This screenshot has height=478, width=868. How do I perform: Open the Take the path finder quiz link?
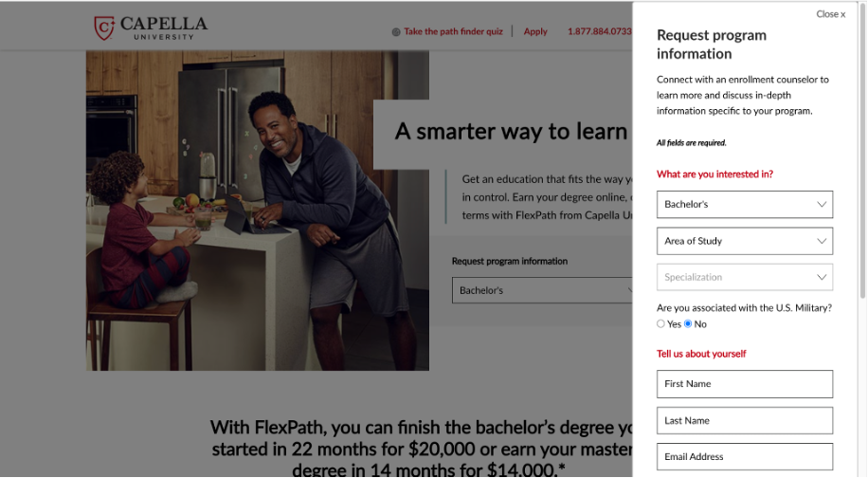tap(453, 31)
